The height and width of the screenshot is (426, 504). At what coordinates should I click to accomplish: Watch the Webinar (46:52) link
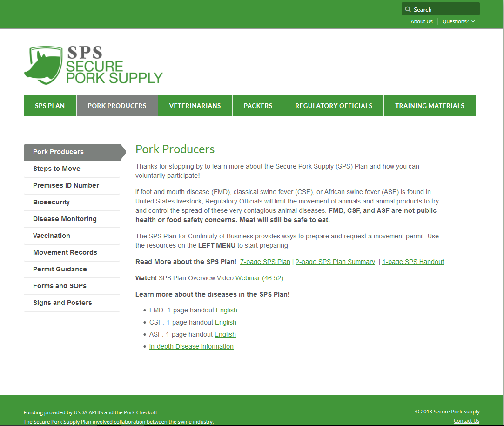259,278
